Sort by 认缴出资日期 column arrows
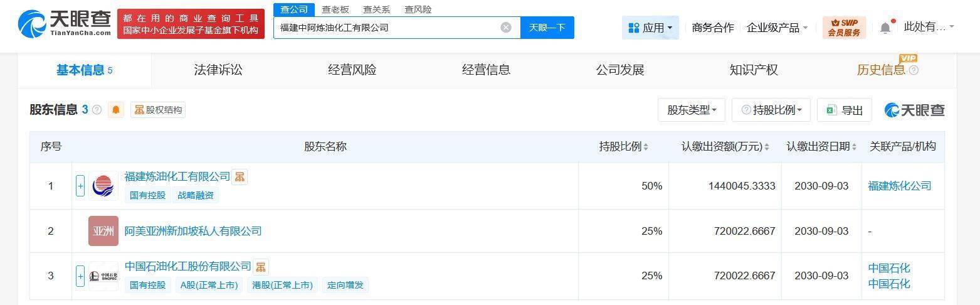Viewport: 980px width, 305px height. click(854, 147)
